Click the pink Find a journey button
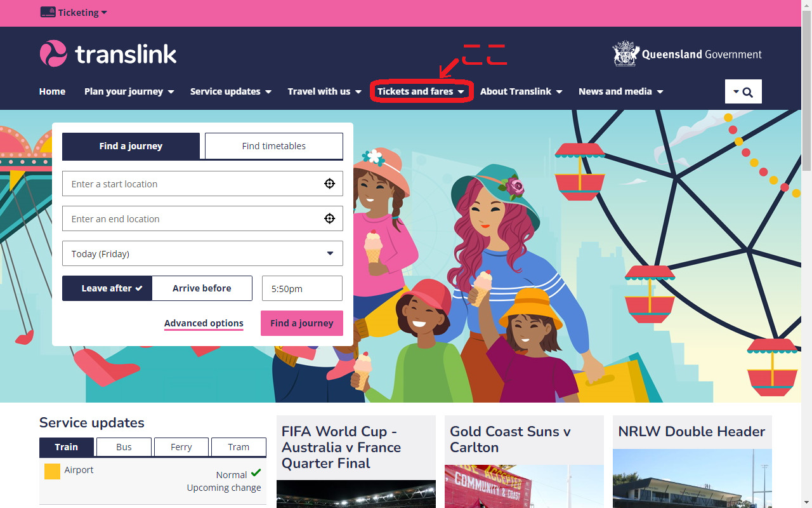This screenshot has width=812, height=508. [x=302, y=323]
